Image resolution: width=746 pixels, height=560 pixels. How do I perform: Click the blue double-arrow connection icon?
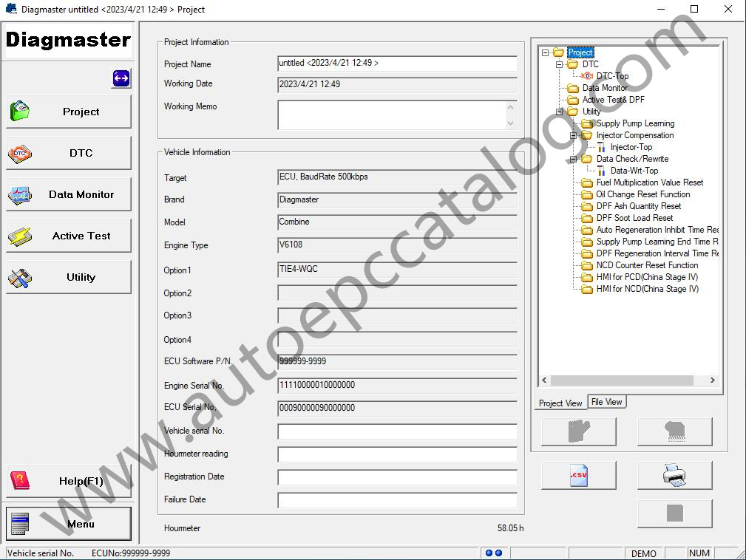click(121, 78)
